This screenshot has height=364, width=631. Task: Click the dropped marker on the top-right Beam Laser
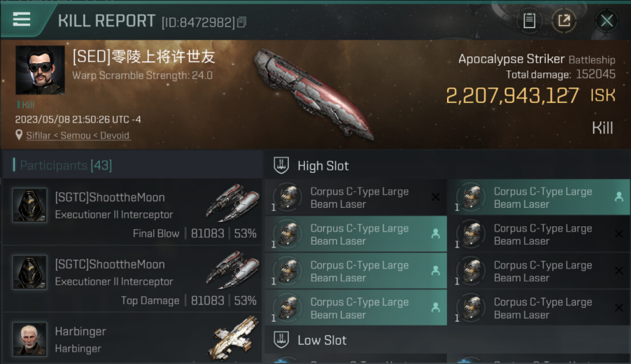coord(619,197)
